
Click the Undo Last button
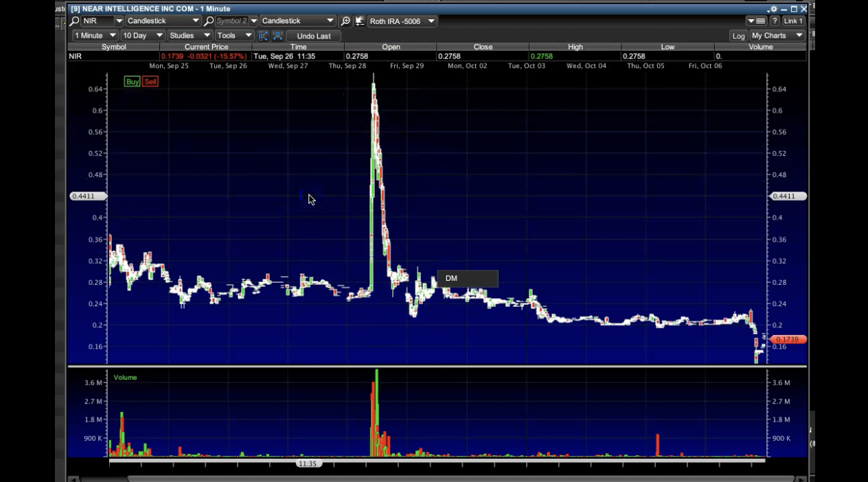coord(313,36)
